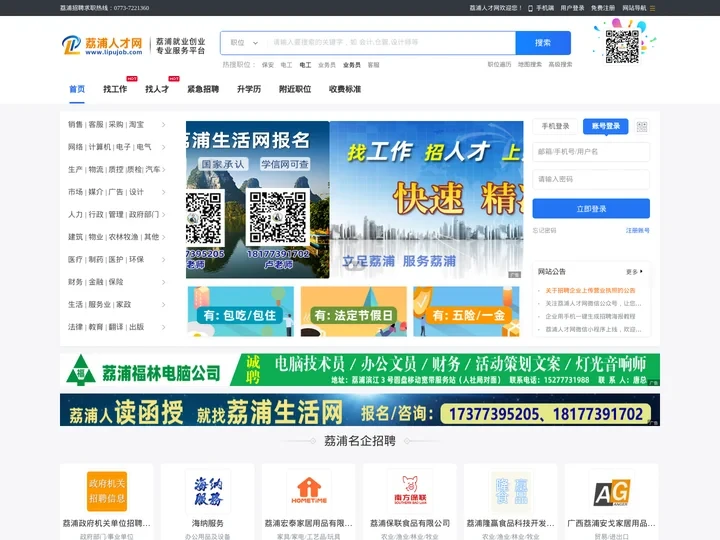Open the 海纳服务 company logo

(x=208, y=491)
